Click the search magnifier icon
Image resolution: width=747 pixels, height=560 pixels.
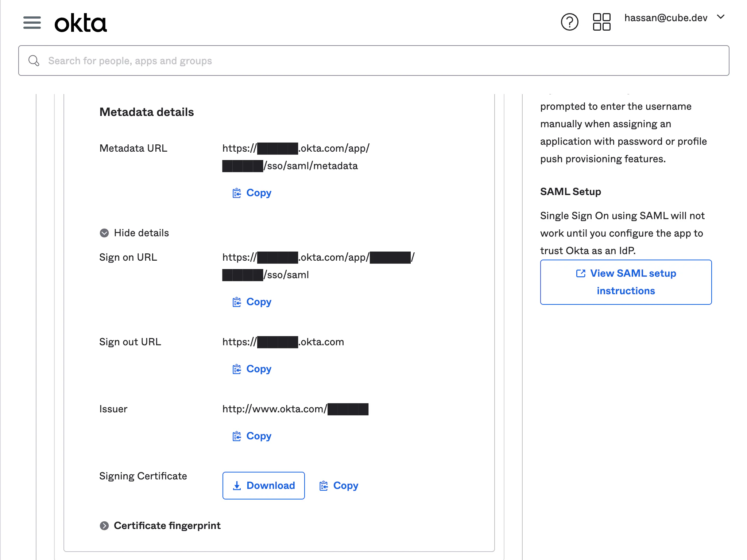coord(34,61)
